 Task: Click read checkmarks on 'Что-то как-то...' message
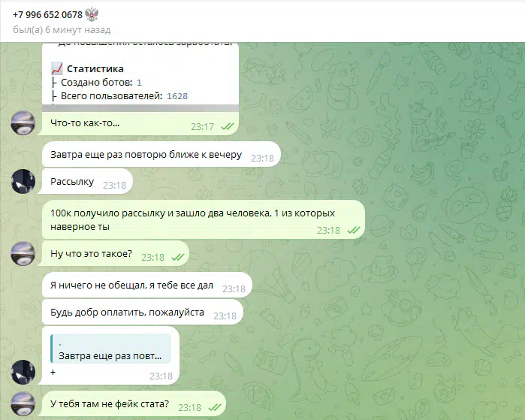click(228, 127)
